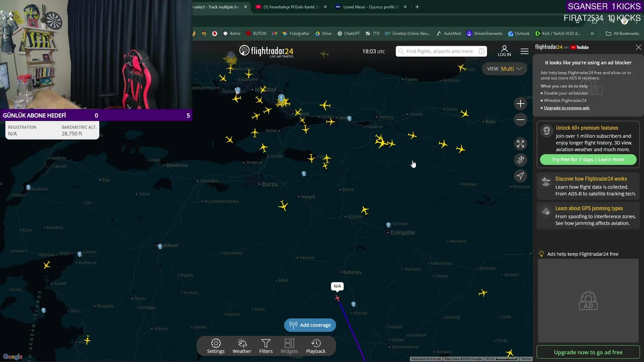Screen dimensions: 644x362
Task: Open Learn about GPS jamming types
Action: click(x=588, y=216)
